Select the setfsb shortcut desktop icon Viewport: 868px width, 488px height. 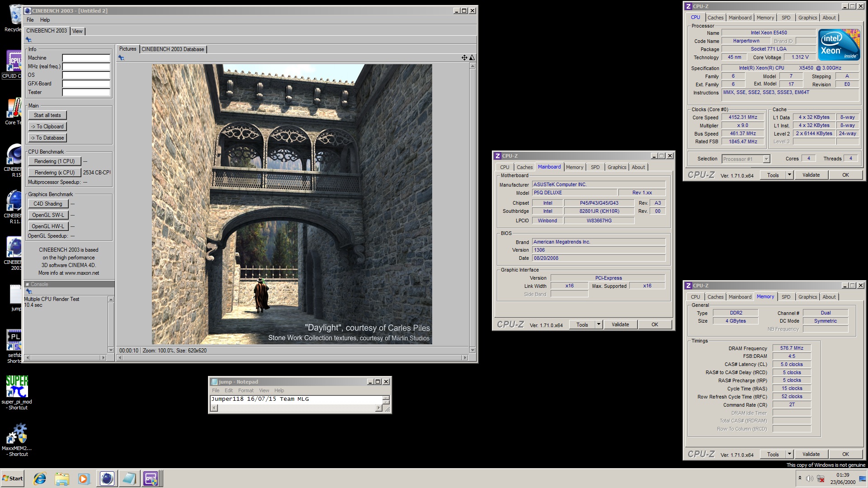coord(14,346)
